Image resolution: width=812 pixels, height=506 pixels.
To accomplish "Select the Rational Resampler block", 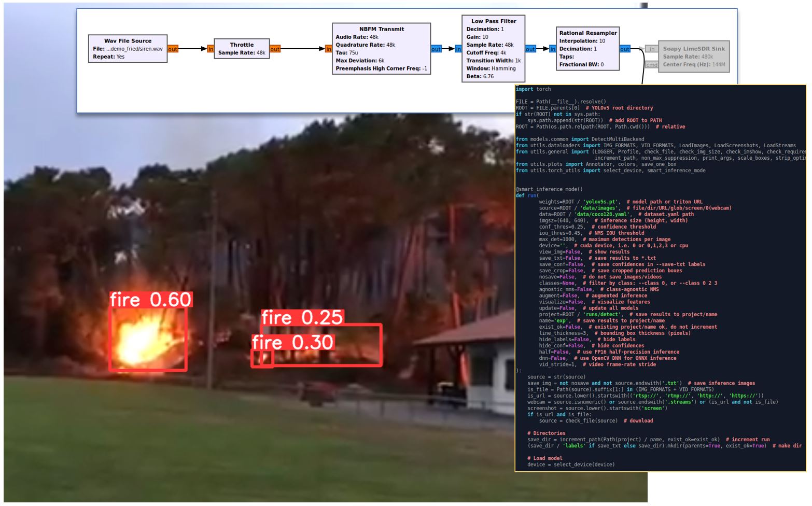I will point(587,49).
